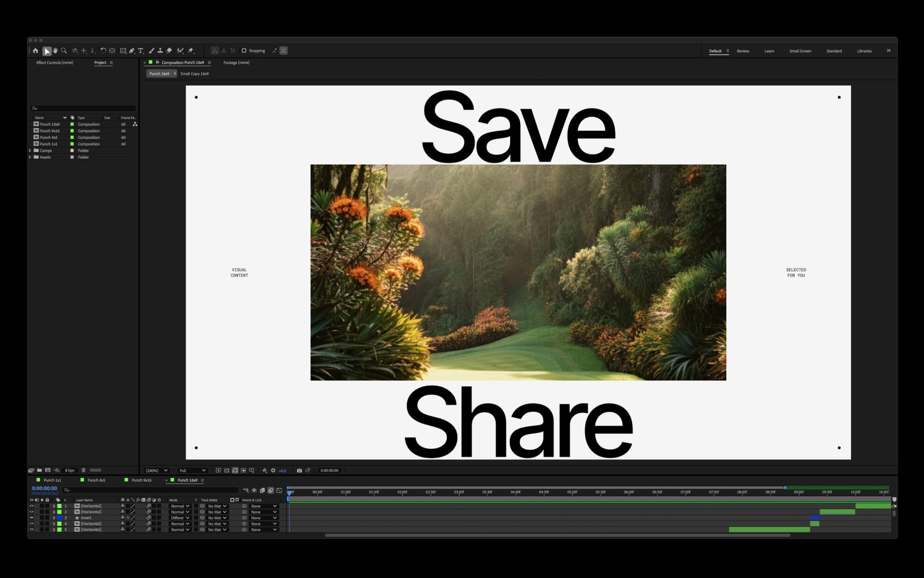Open the Full resolution dropdown
This screenshot has width=924, height=578.
pos(193,471)
